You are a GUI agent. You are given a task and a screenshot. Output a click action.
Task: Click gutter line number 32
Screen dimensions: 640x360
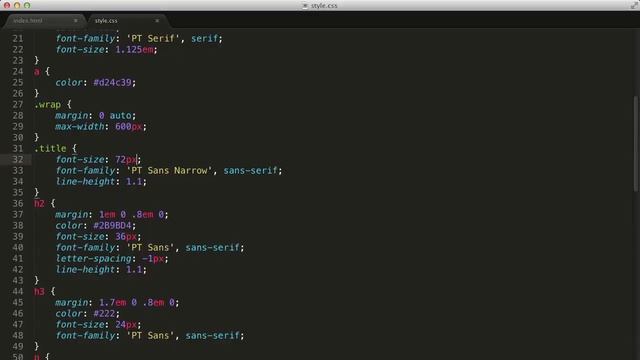pos(18,159)
